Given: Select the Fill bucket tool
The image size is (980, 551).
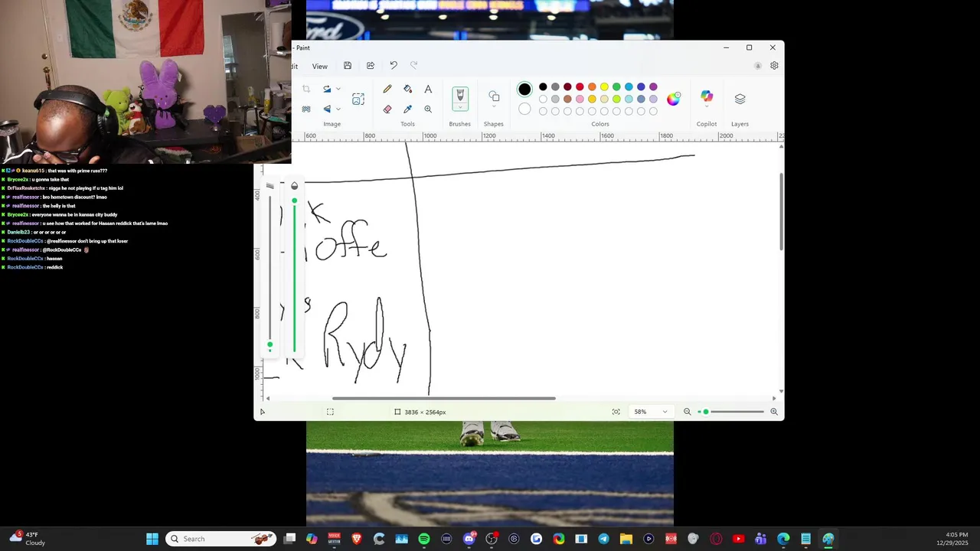Looking at the screenshot, I should 407,89.
